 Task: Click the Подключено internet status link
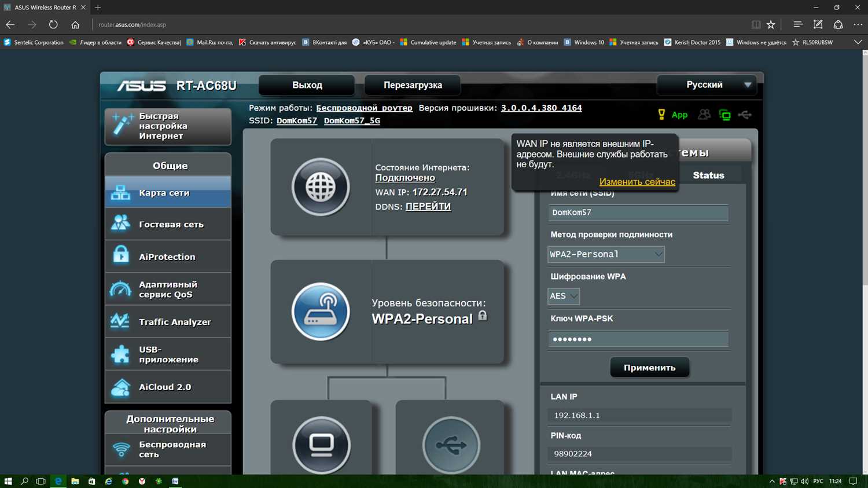405,178
